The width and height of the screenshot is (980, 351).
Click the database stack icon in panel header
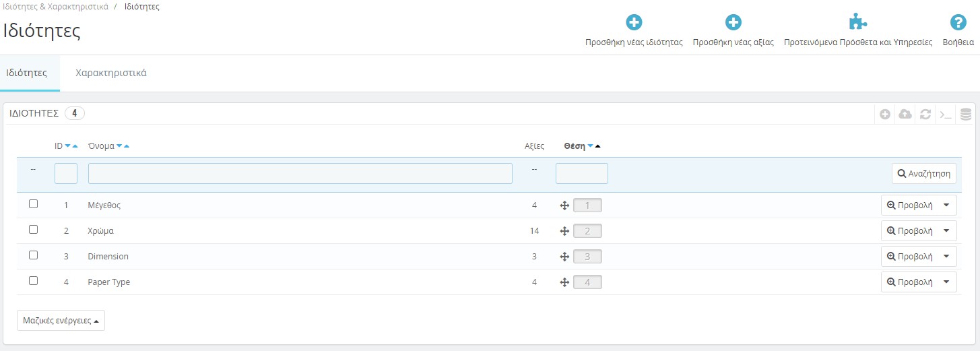tap(966, 115)
